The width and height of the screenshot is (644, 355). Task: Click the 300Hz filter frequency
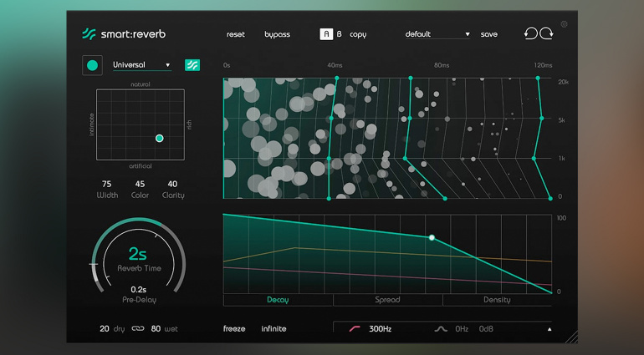tap(380, 329)
